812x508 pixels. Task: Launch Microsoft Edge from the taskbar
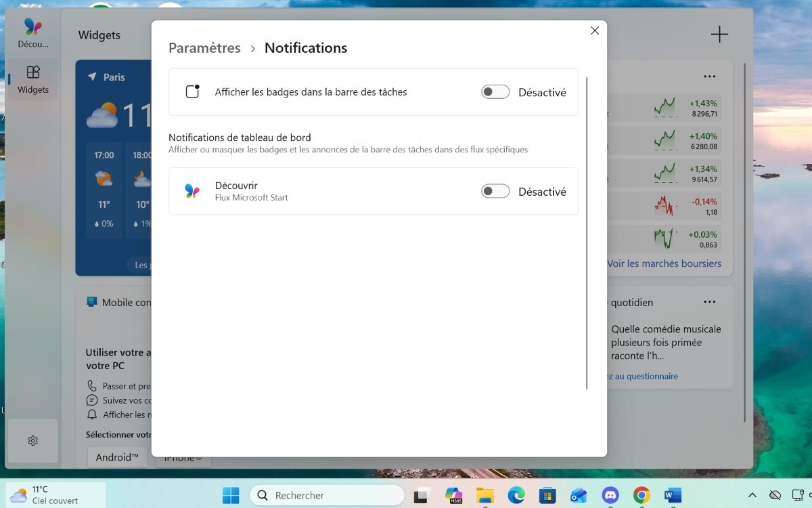tap(516, 495)
